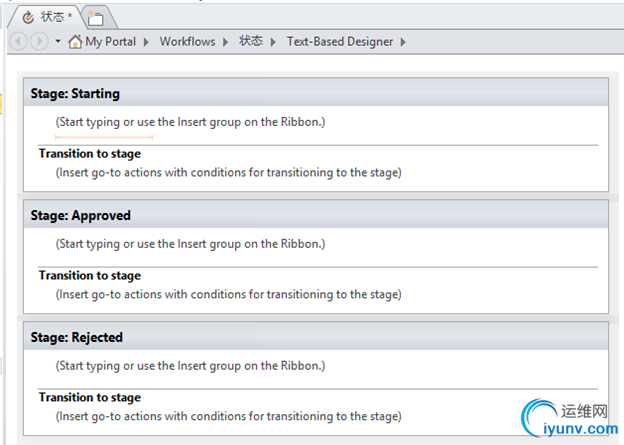Click the Back navigation arrow

[20, 41]
